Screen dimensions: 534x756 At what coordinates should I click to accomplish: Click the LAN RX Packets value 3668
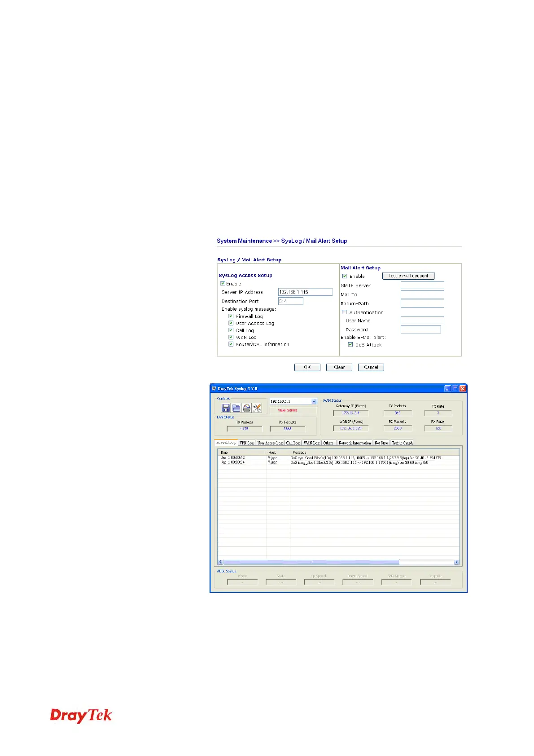288,429
